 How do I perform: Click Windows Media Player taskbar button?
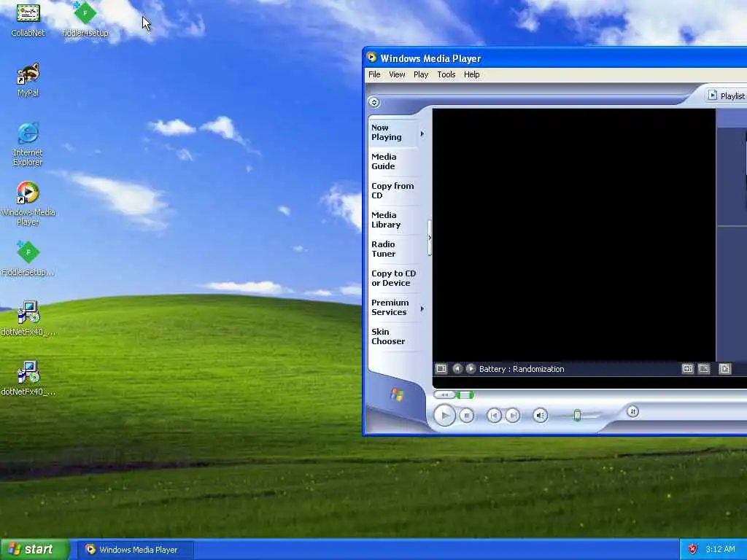[135, 550]
